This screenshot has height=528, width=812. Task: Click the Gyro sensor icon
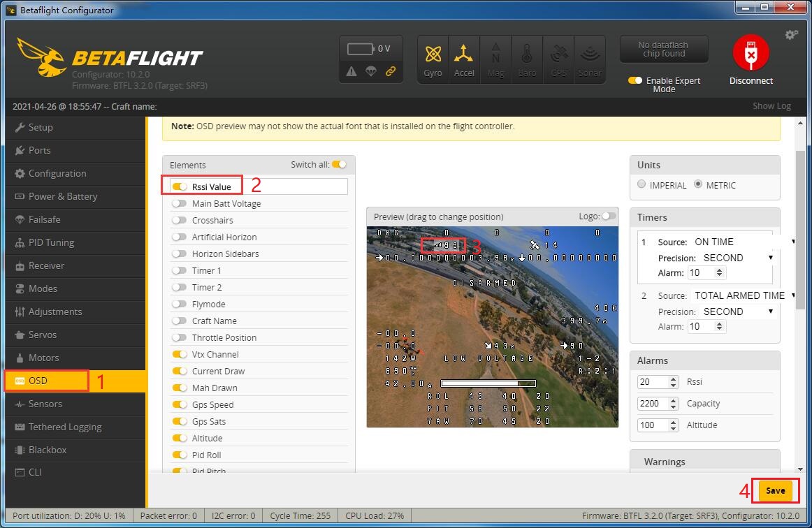(x=433, y=59)
